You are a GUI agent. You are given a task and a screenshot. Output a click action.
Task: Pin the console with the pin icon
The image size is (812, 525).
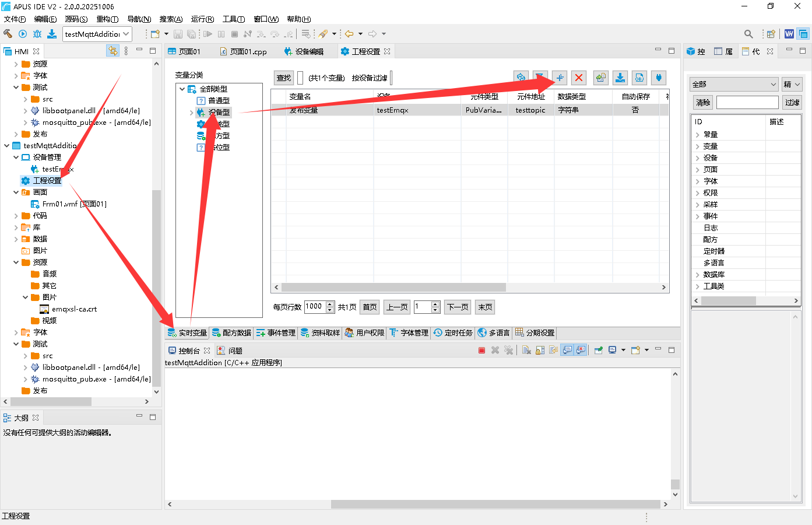click(598, 350)
